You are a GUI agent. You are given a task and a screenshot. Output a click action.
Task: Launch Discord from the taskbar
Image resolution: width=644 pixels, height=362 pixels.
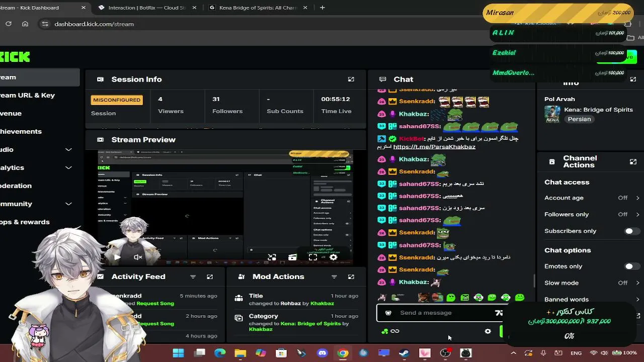coord(322,353)
